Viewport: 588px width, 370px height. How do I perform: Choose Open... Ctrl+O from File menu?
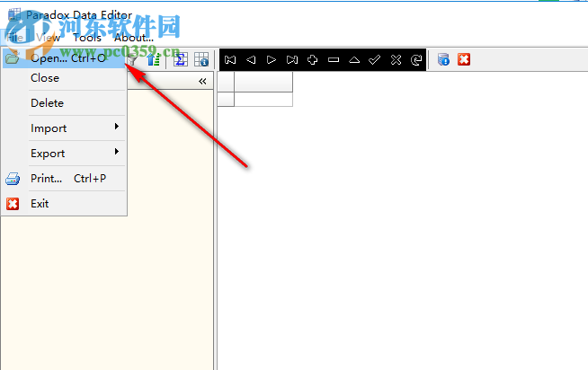pyautogui.click(x=64, y=58)
